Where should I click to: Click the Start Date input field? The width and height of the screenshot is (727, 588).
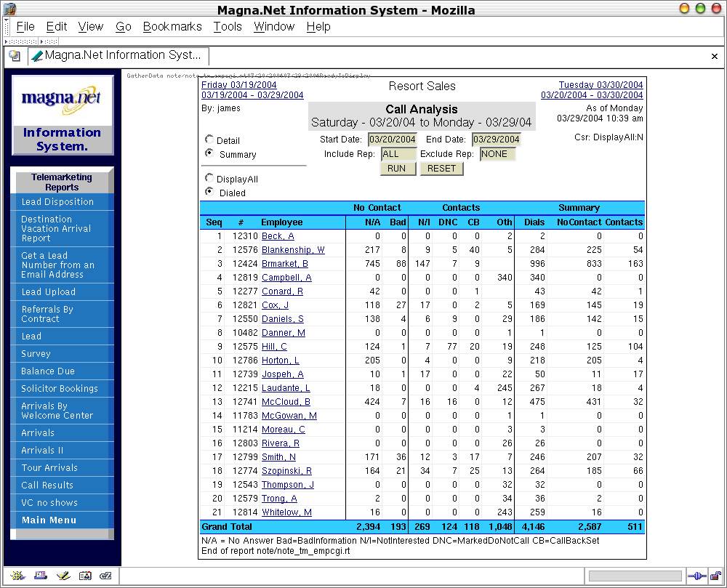click(x=393, y=140)
